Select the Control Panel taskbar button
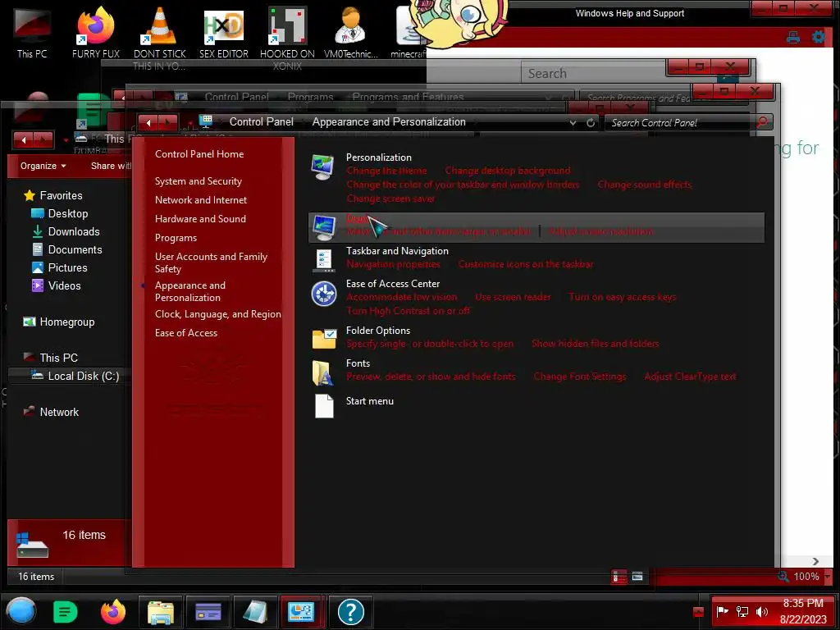The image size is (840, 630). [x=302, y=612]
